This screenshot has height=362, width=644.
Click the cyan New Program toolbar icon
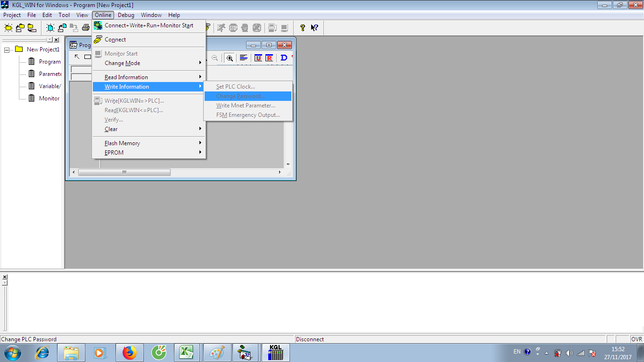(50, 28)
